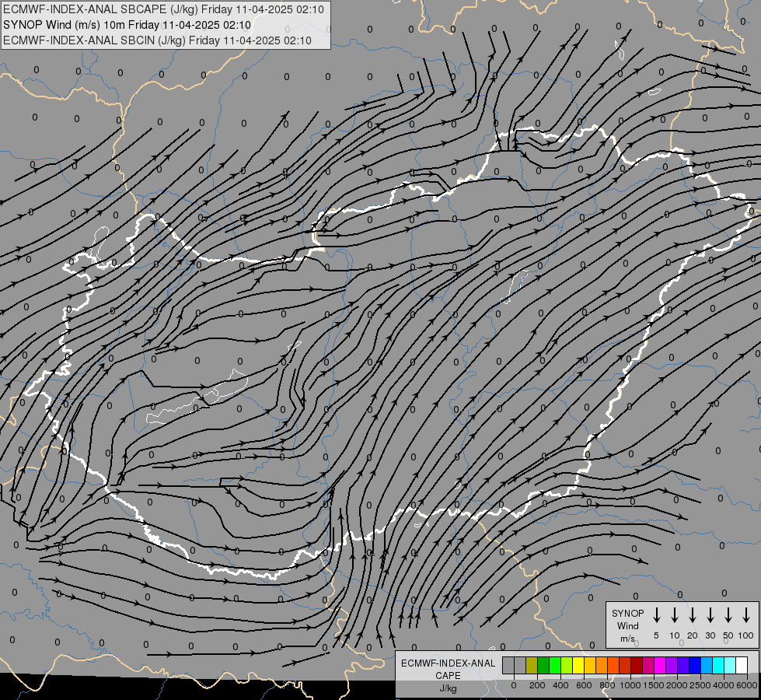The image size is (761, 700).
Task: Click the ECMWF-INDEX-ANAL SBCAPE title line
Action: point(163,9)
